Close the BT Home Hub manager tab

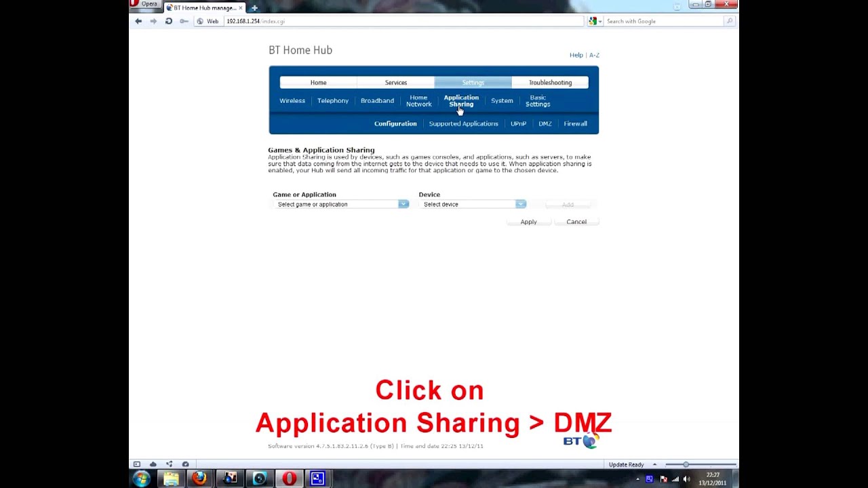pos(240,8)
